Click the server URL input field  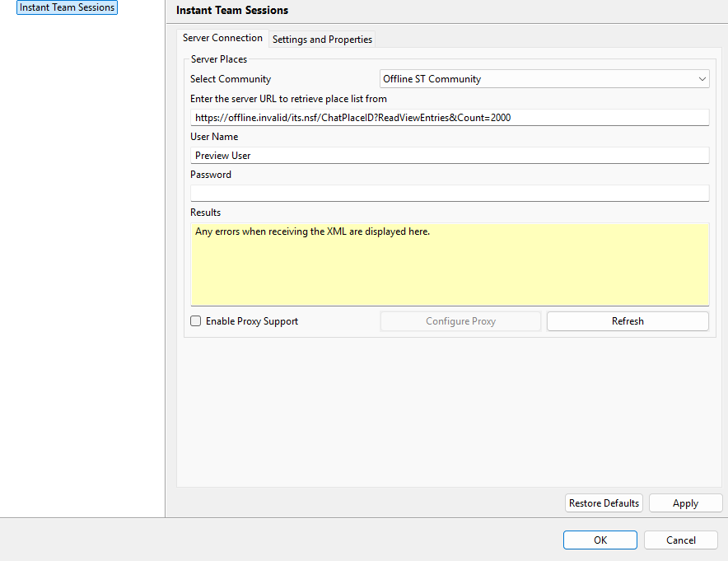pos(450,118)
